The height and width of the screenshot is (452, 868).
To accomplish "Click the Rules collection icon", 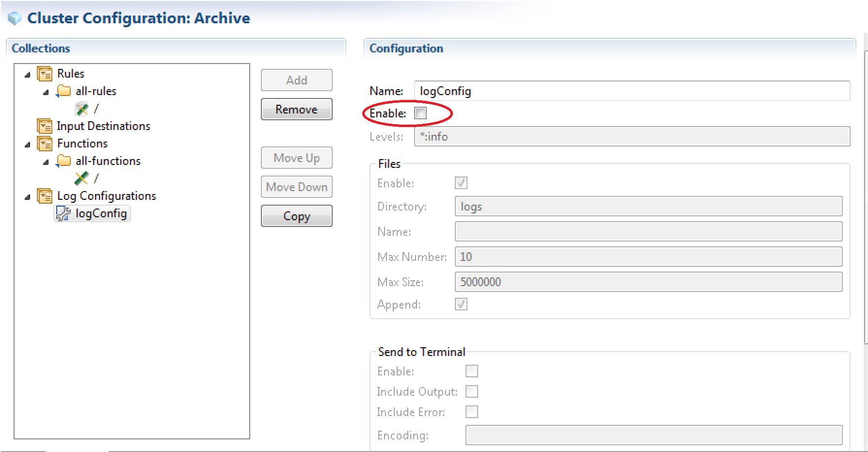I will 45,74.
